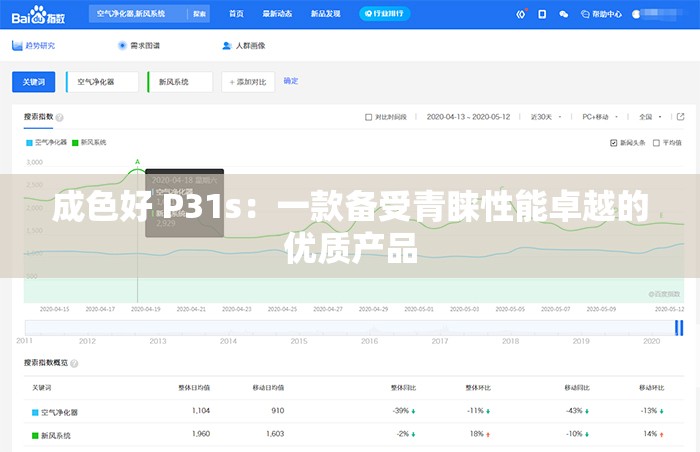Click the header search box
Image resolution: width=700 pixels, height=452 pixels.
(x=138, y=14)
